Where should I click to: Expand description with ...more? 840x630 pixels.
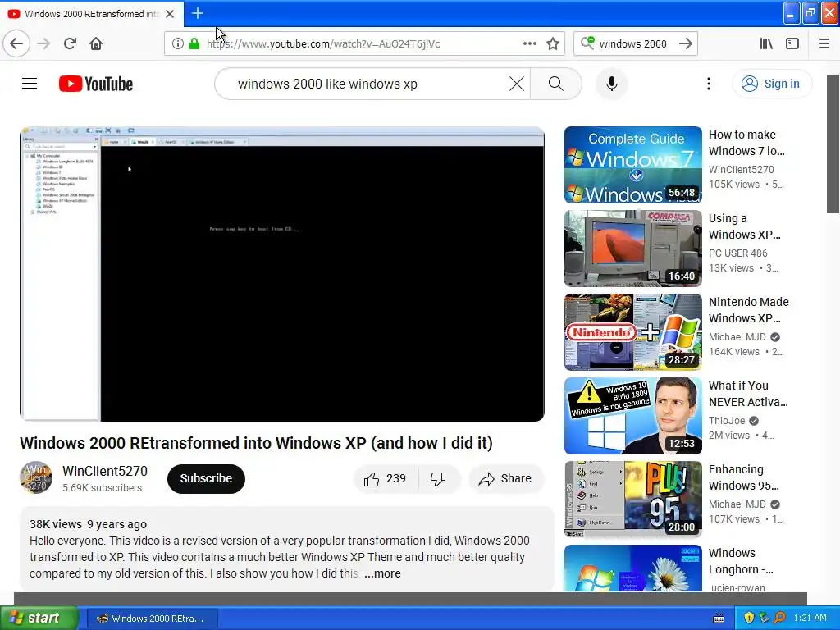point(382,573)
